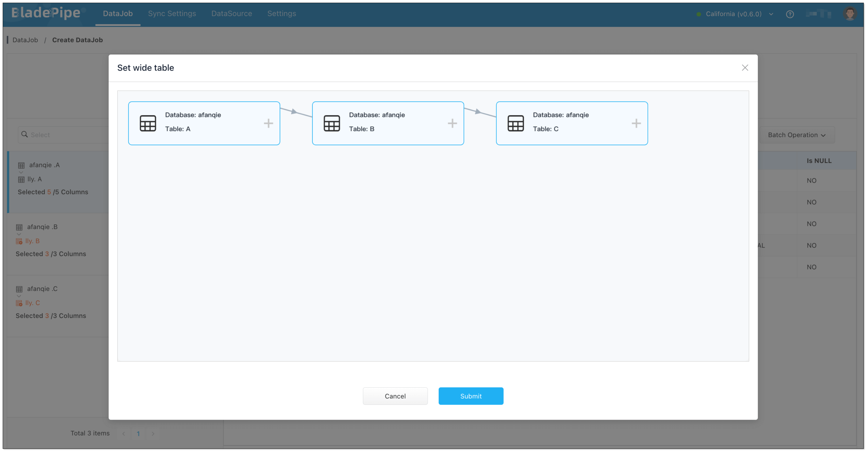
Task: Go to DataJob breadcrumb link
Action: tap(25, 40)
